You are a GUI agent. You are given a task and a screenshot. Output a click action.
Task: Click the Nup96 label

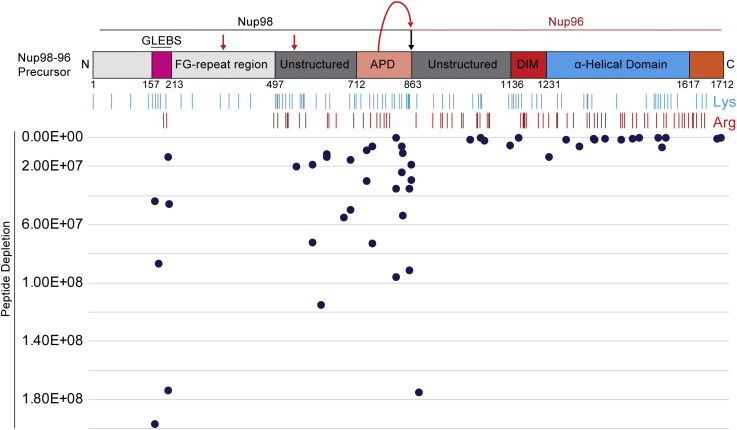point(566,22)
